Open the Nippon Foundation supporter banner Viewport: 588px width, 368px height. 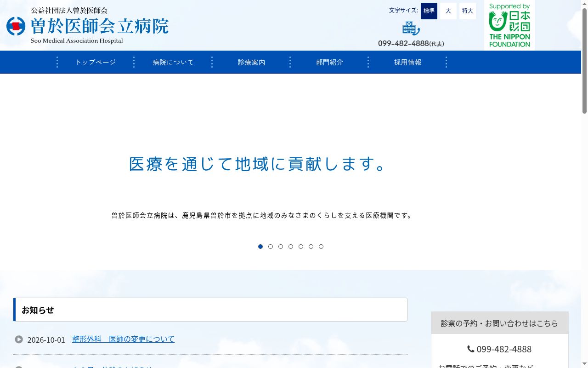(509, 25)
